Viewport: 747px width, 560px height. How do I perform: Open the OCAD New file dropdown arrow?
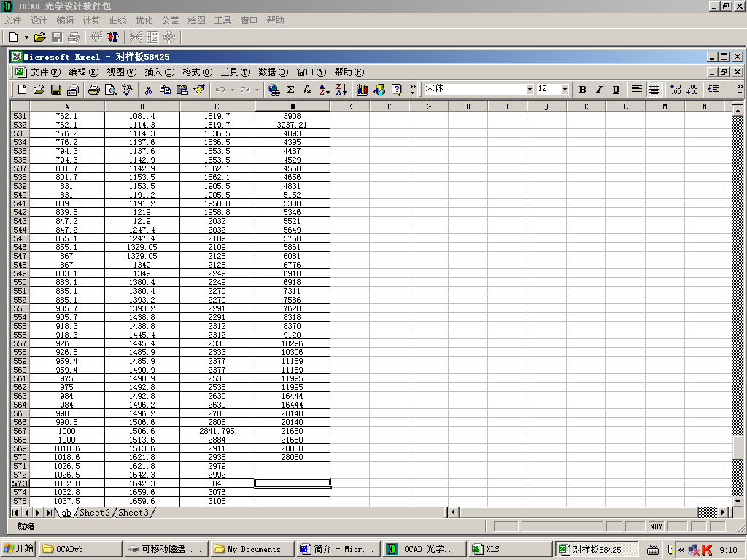click(x=26, y=36)
